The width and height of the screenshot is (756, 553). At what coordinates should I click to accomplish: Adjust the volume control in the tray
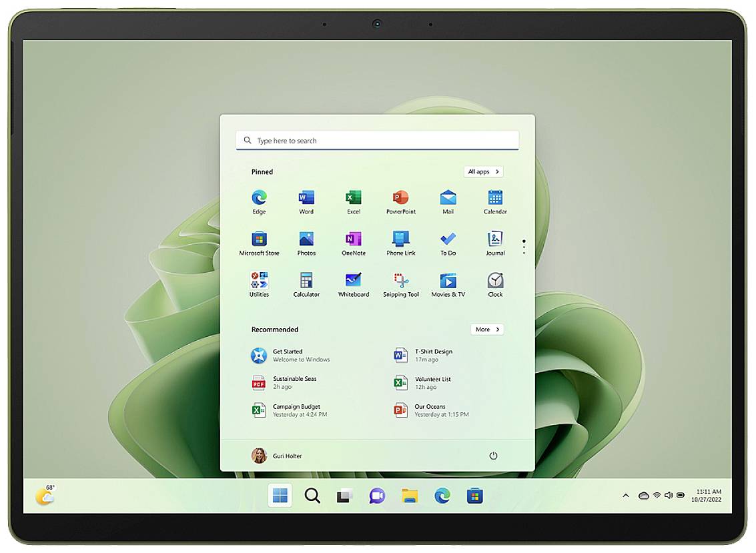[x=669, y=496]
